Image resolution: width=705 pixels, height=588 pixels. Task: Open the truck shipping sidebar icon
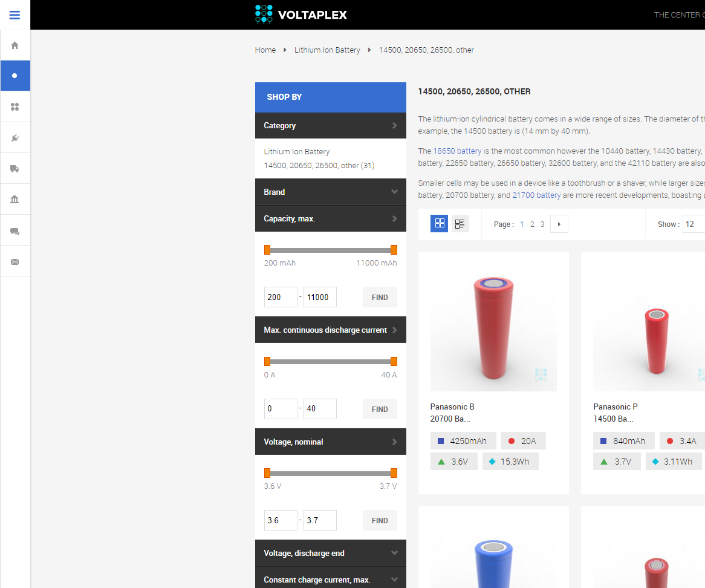pos(15,169)
